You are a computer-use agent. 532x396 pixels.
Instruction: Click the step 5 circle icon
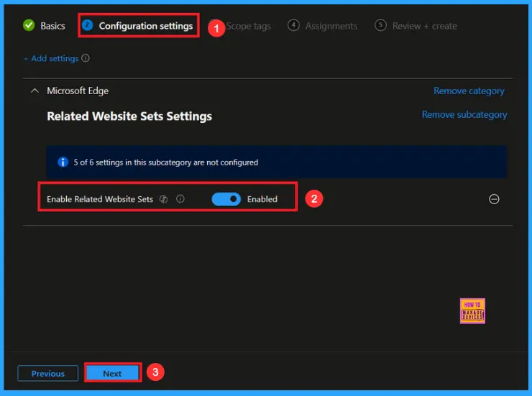[x=380, y=25]
